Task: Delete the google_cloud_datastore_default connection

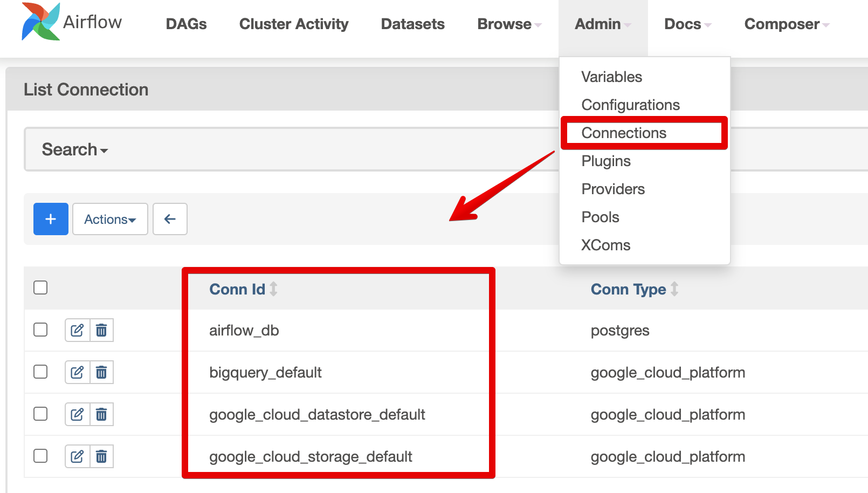Action: point(101,414)
